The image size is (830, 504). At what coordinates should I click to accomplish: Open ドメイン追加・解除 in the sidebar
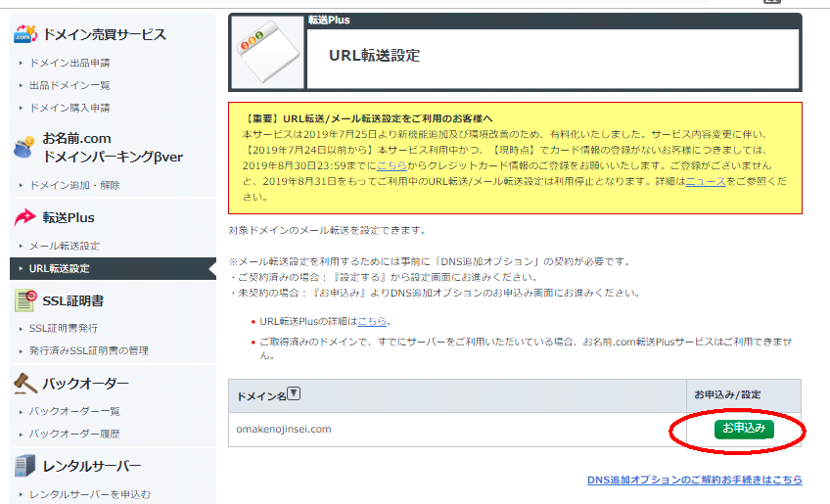coord(74,185)
